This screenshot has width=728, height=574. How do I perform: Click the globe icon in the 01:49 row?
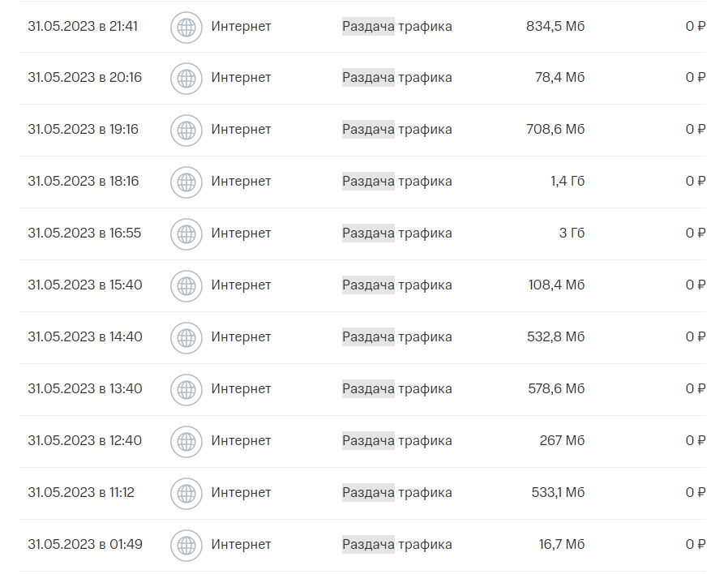pyautogui.click(x=186, y=546)
